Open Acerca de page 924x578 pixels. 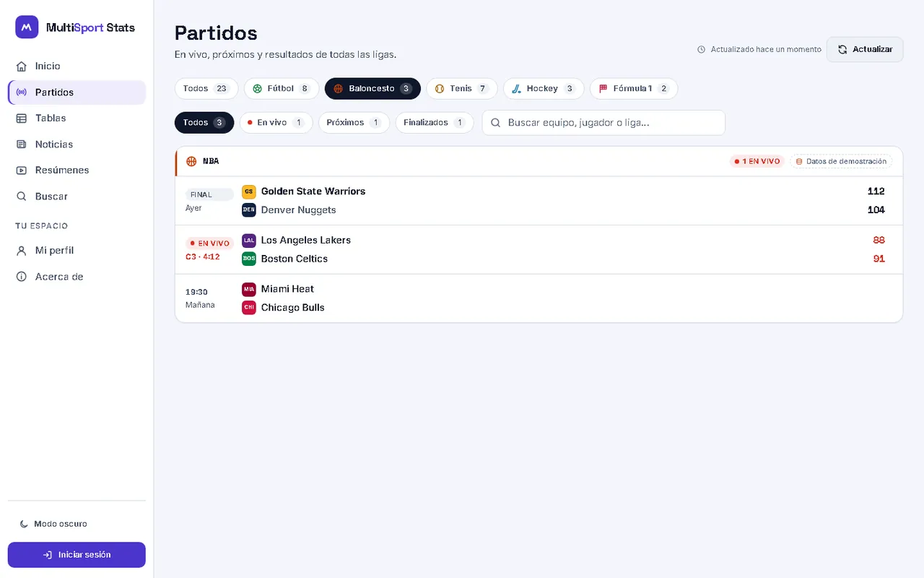tap(77, 276)
